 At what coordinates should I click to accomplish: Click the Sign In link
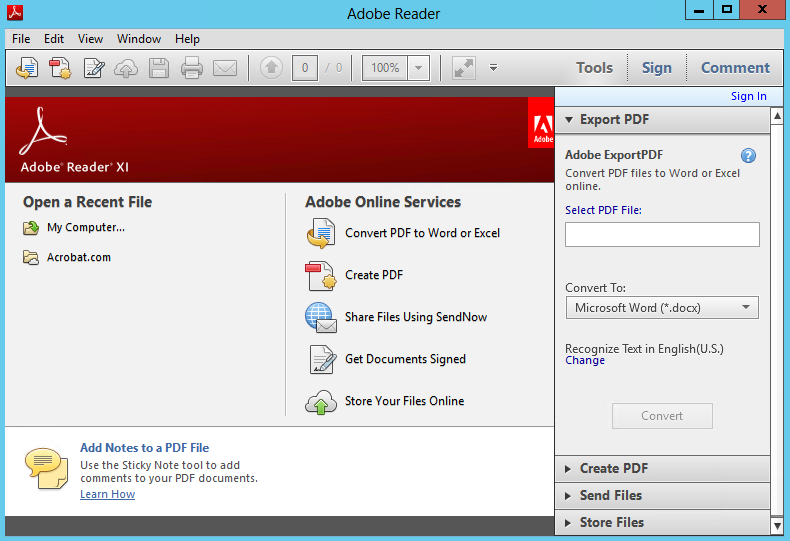point(749,96)
